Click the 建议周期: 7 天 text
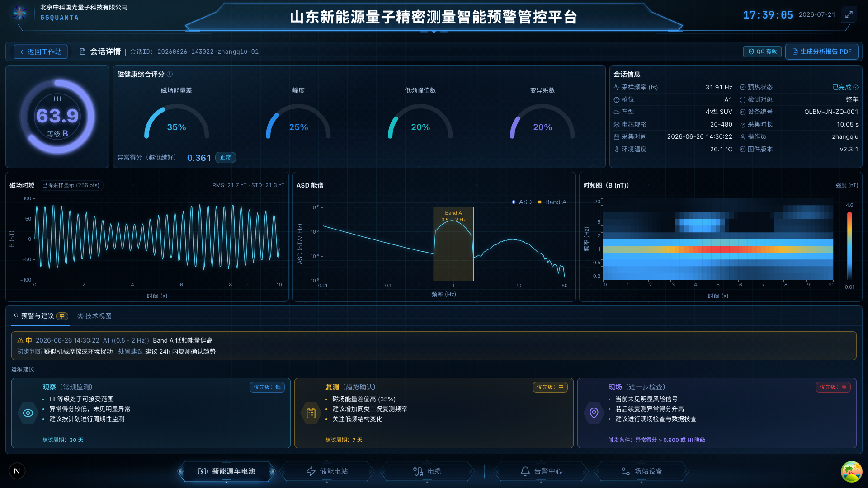Screen dimensions: 868x488 point(344,440)
